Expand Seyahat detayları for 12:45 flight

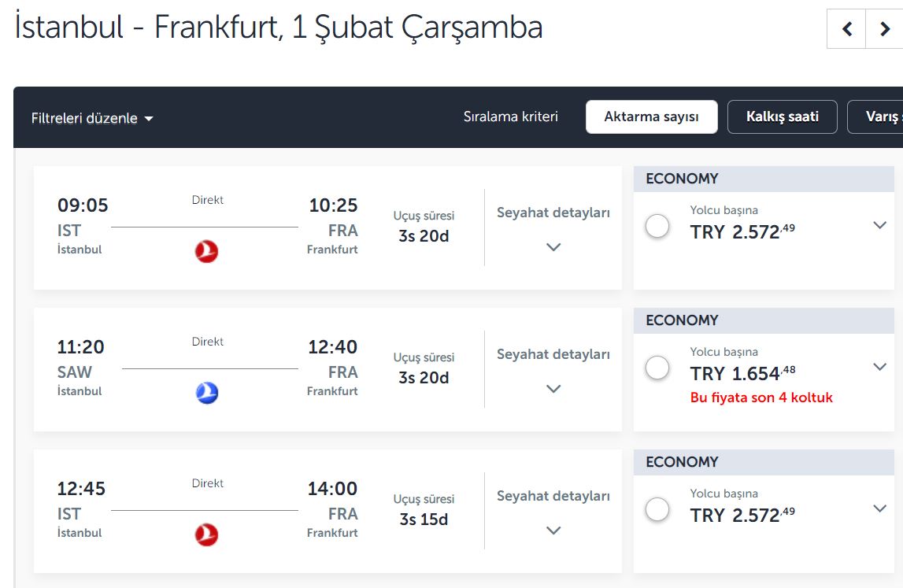[553, 512]
